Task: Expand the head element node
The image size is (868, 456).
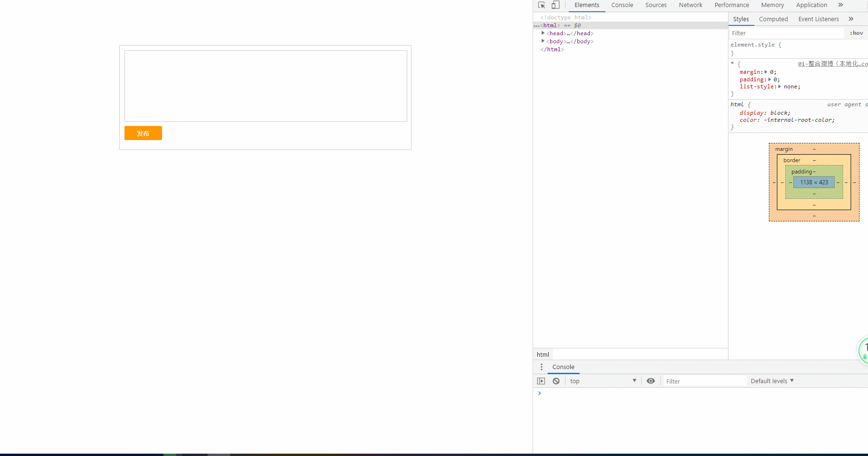Action: point(543,33)
